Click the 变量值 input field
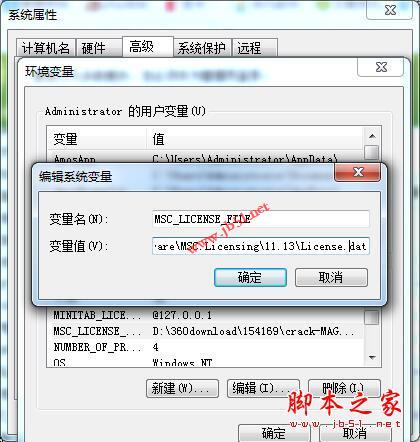420x442 pixels. tap(261, 246)
